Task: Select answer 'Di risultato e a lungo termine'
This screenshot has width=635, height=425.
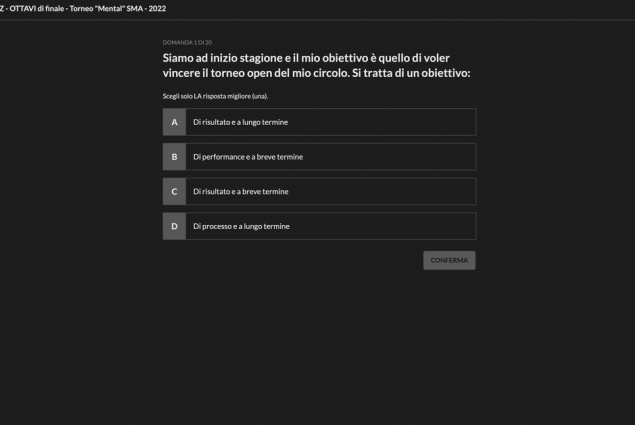Action: (241, 122)
